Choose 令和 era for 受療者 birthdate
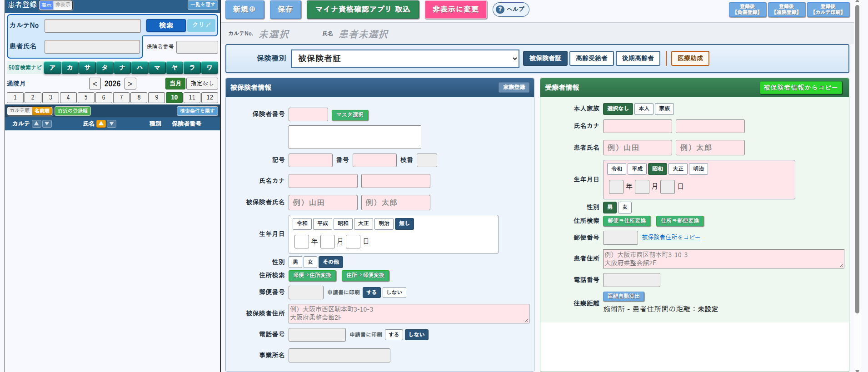 click(617, 169)
